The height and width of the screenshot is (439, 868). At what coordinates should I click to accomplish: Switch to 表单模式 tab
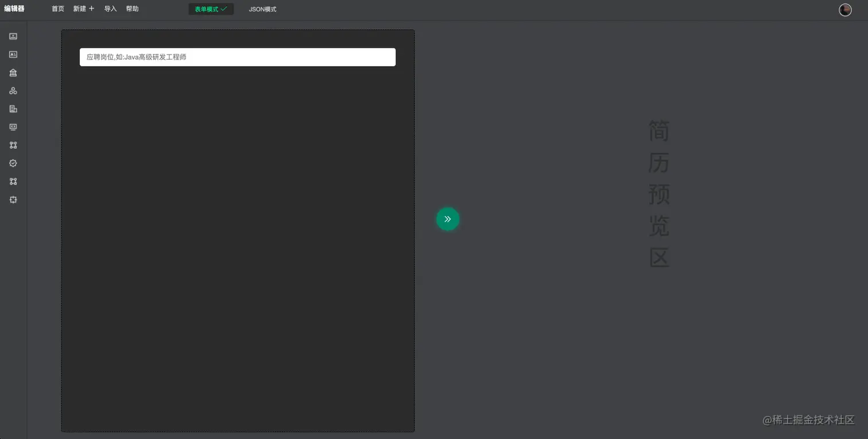coord(211,9)
